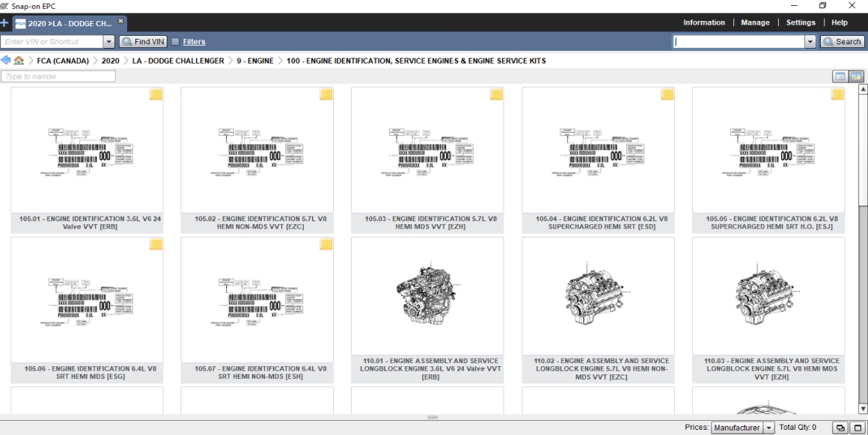Select FCA (CANADA) breadcrumb
Viewport: 868px width, 435px height.
pos(63,61)
